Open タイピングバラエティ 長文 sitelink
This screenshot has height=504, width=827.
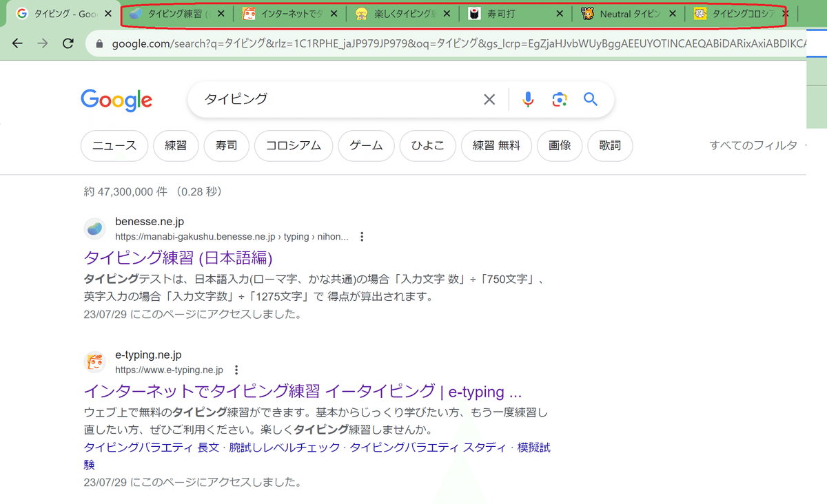coord(152,448)
